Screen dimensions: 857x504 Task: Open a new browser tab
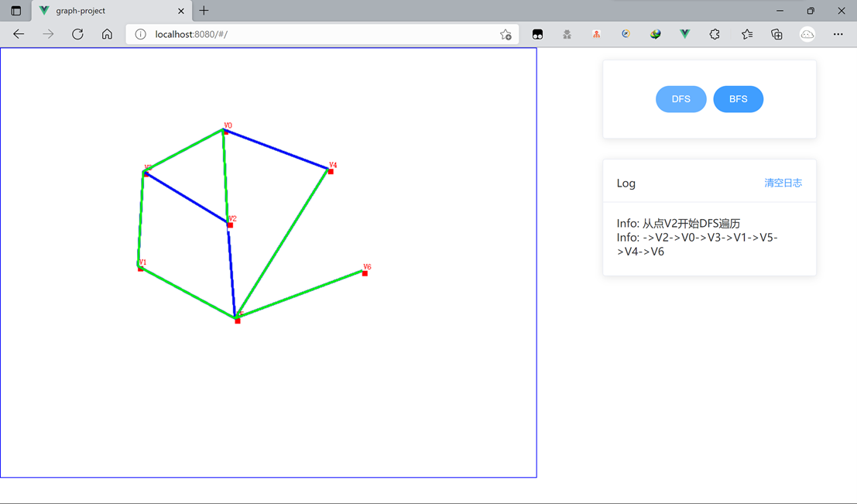(204, 10)
